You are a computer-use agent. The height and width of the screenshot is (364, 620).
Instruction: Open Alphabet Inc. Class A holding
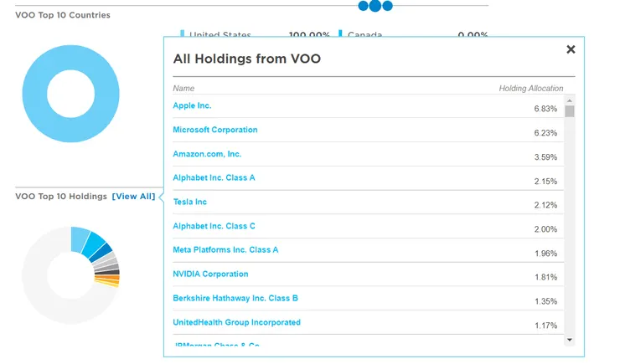click(214, 177)
